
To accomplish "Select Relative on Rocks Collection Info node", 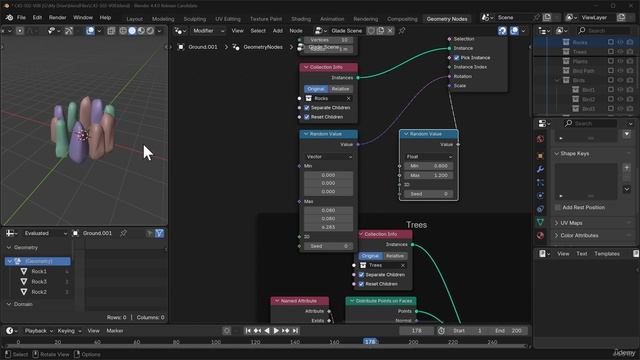I will pyautogui.click(x=340, y=89).
